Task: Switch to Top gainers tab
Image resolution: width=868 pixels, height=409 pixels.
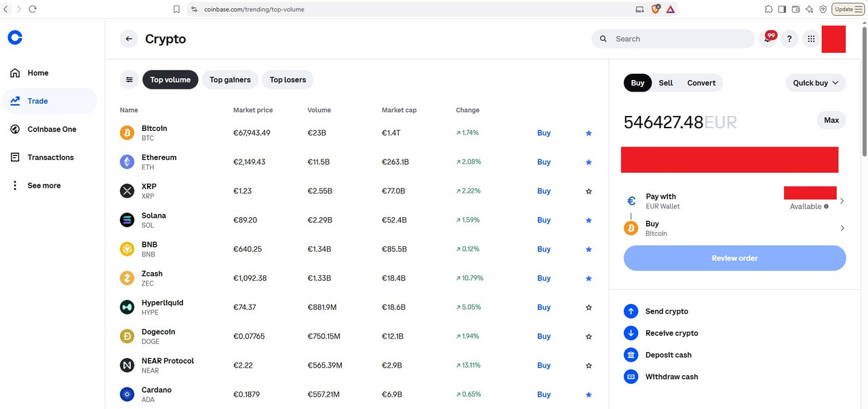Action: 230,79
